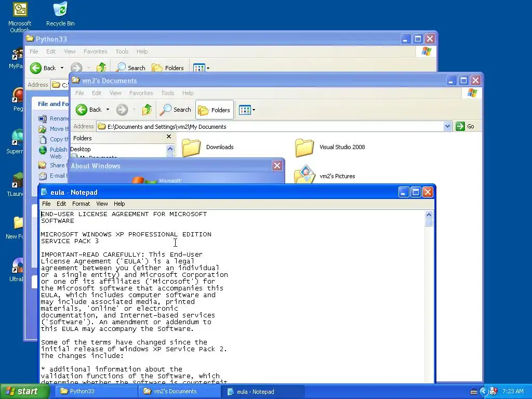This screenshot has width=532, height=399.
Task: Open Notepad's Help menu
Action: [x=119, y=204]
